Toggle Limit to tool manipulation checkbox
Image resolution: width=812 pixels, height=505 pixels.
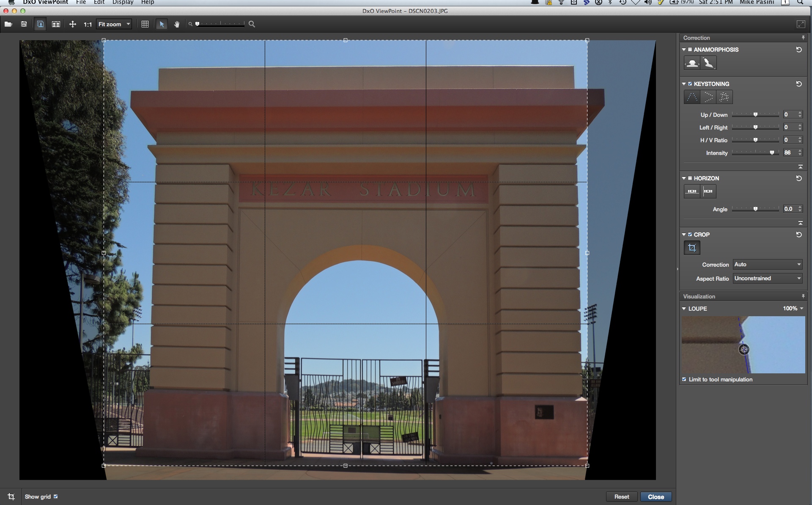(684, 379)
